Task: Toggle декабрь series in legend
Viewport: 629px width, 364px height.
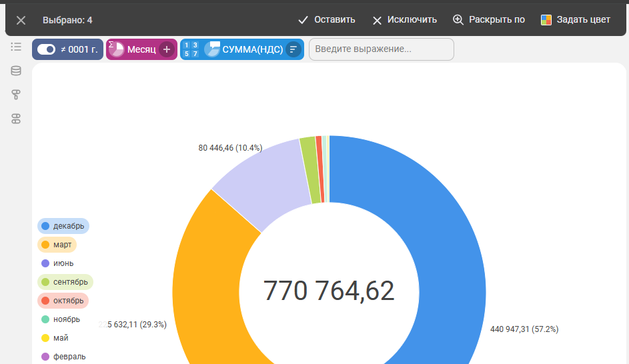Action: pyautogui.click(x=63, y=226)
